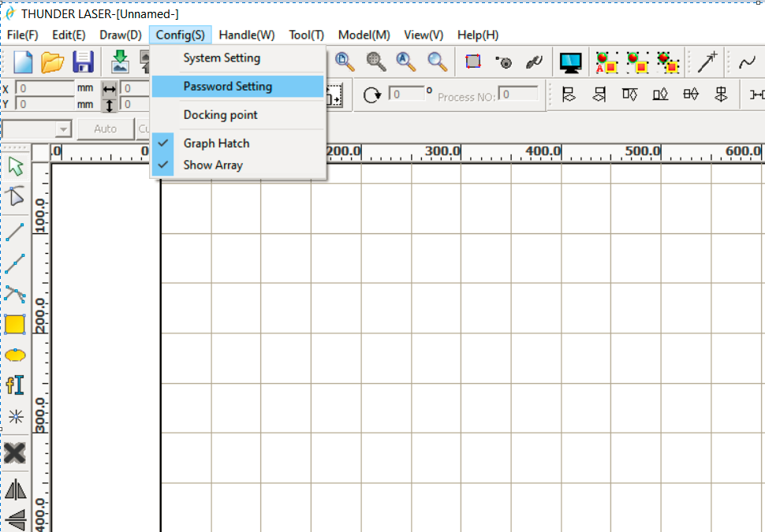Click the Y coordinate input field

44,104
